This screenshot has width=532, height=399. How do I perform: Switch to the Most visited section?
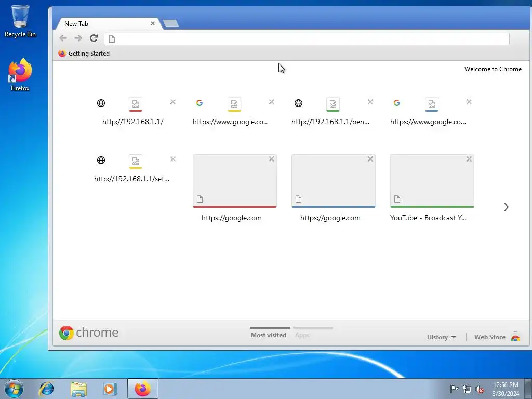[x=269, y=335]
